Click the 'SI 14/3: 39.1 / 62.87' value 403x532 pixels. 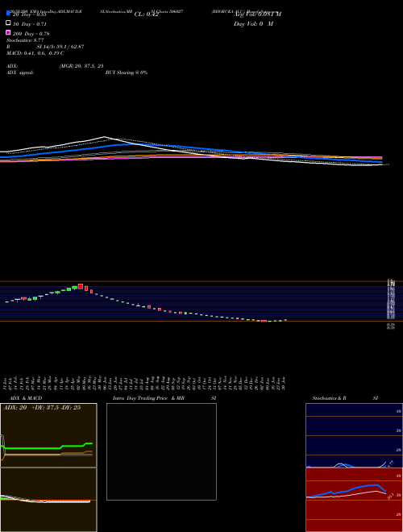[60, 47]
